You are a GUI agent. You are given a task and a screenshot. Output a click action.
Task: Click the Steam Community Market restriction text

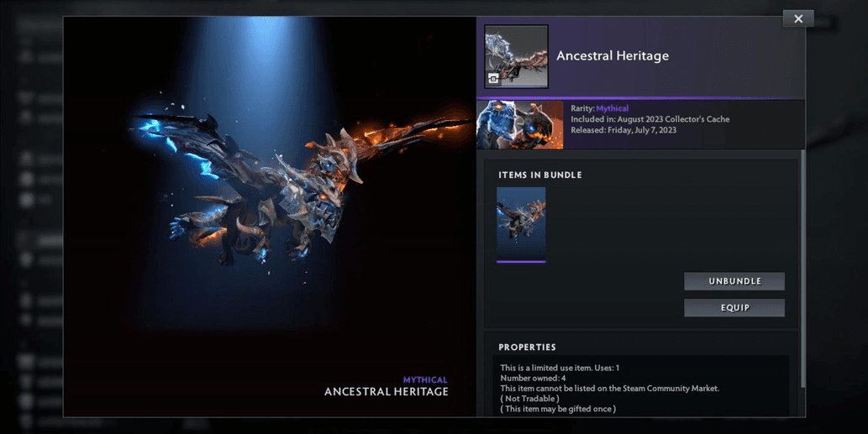(609, 389)
